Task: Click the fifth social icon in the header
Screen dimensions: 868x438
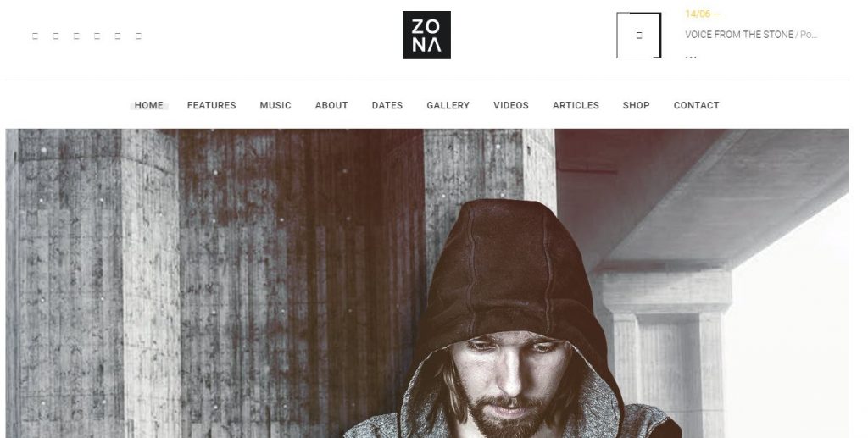Action: pyautogui.click(x=117, y=36)
